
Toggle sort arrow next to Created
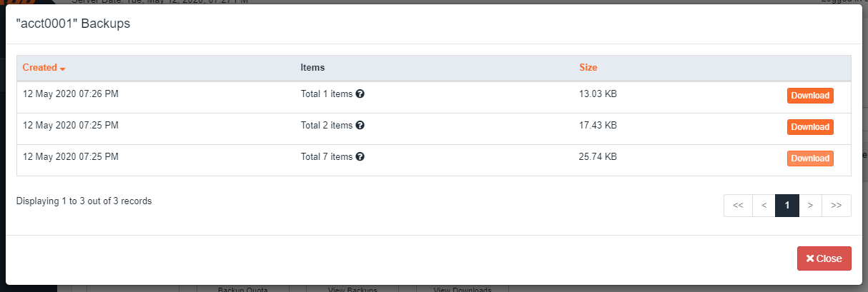[x=63, y=69]
